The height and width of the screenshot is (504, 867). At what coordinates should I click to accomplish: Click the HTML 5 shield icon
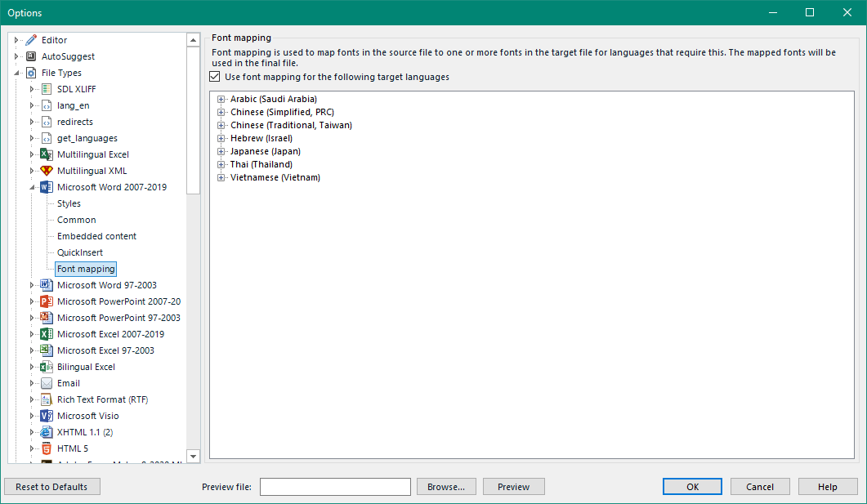coord(47,448)
